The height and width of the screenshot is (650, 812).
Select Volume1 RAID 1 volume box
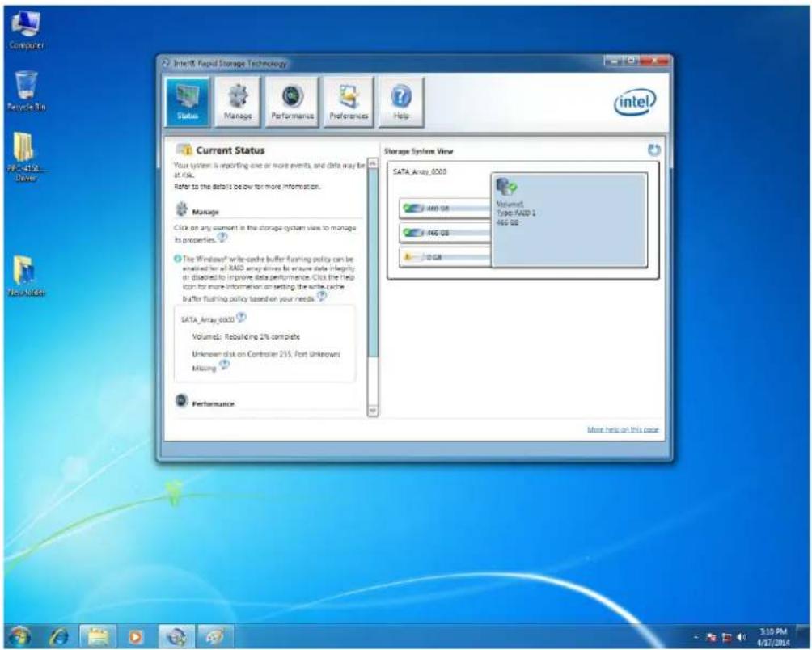(x=569, y=220)
